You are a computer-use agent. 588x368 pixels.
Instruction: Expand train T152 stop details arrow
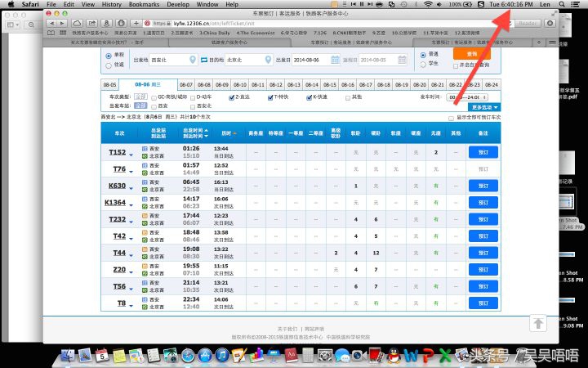pos(131,152)
